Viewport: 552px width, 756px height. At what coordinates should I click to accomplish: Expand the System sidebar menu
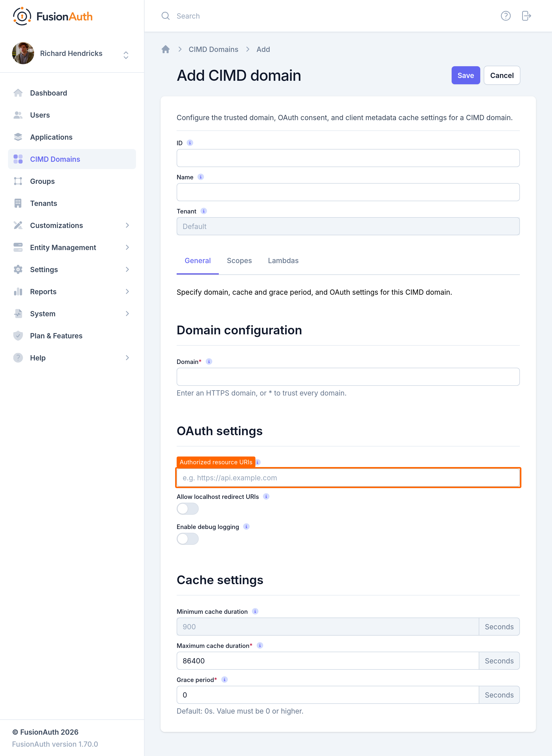(x=72, y=314)
